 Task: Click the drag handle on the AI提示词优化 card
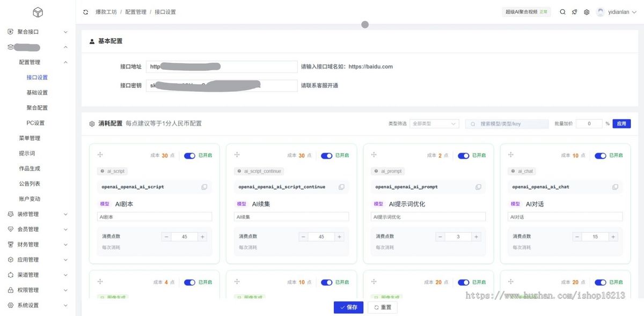[374, 155]
